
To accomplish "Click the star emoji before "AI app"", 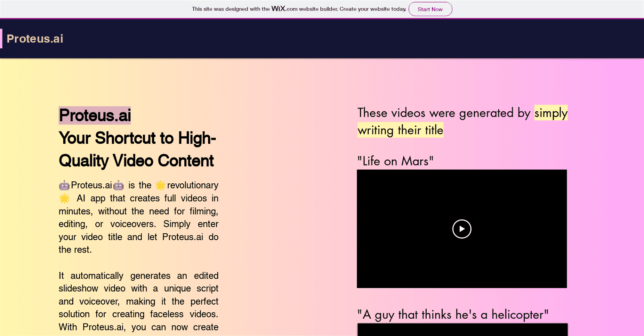I will click(64, 198).
